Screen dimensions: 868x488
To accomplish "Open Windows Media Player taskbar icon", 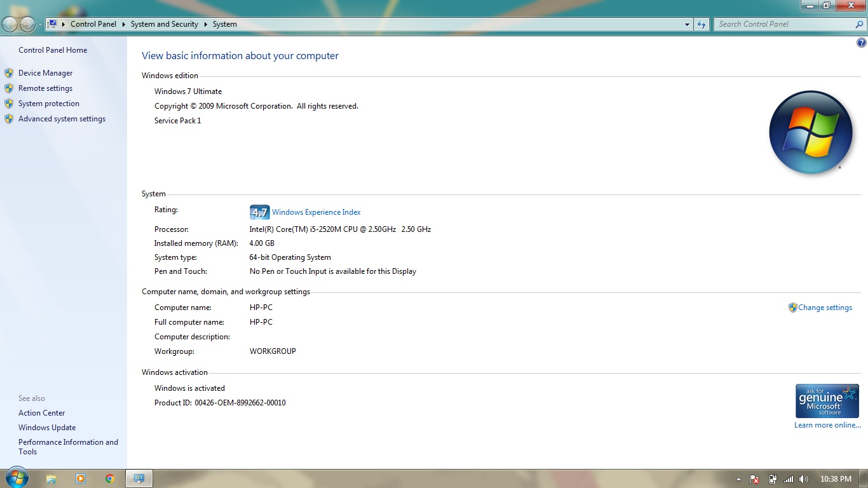I will click(x=80, y=478).
